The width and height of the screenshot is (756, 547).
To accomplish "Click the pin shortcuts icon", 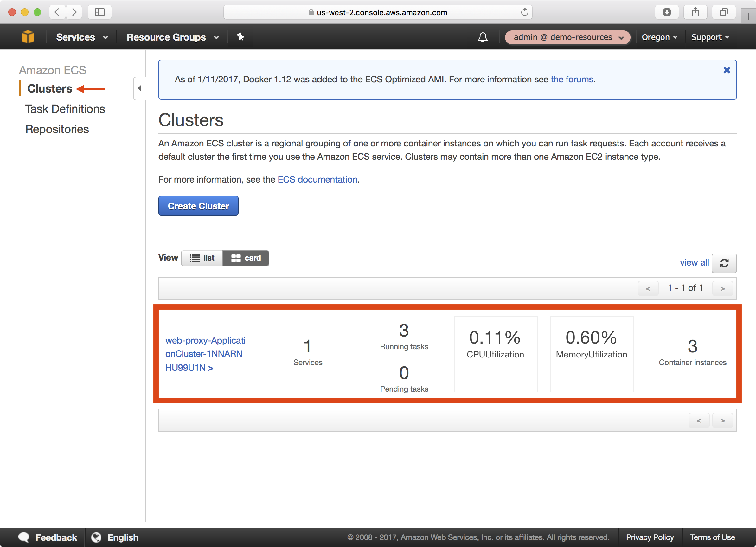I will pyautogui.click(x=240, y=37).
